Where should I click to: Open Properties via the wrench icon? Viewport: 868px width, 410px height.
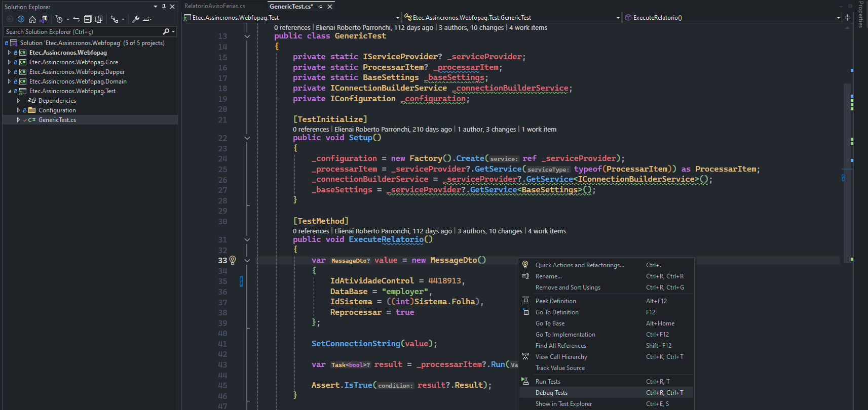point(136,19)
